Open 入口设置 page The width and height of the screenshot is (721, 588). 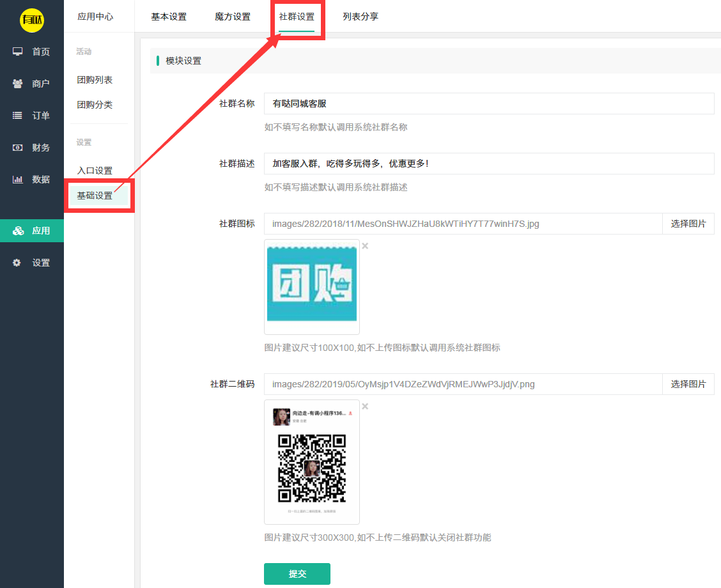pos(95,171)
